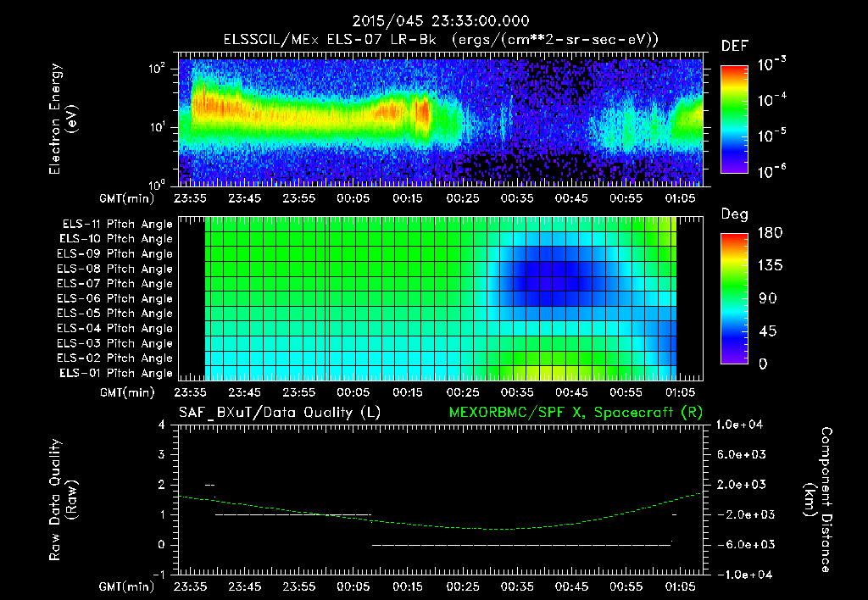Image resolution: width=868 pixels, height=600 pixels.
Task: Click the 4 tick on Raw Data Quality axis
Action: click(x=162, y=425)
